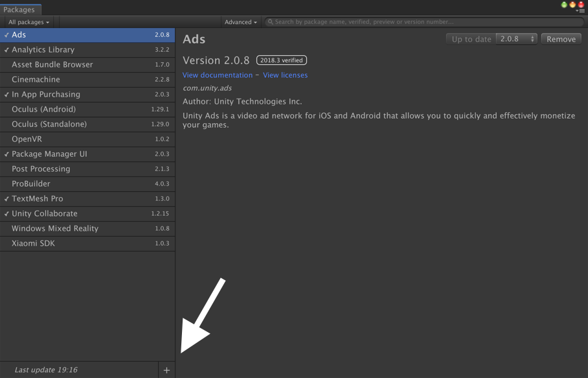
Task: Select the Package Manager UI package
Action: pyautogui.click(x=87, y=154)
